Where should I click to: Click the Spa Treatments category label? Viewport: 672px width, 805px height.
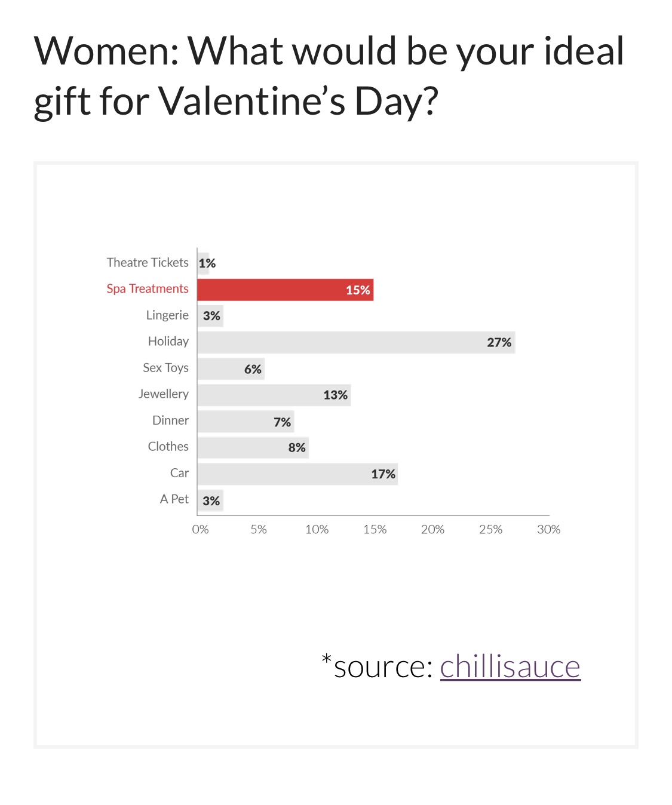pyautogui.click(x=148, y=289)
